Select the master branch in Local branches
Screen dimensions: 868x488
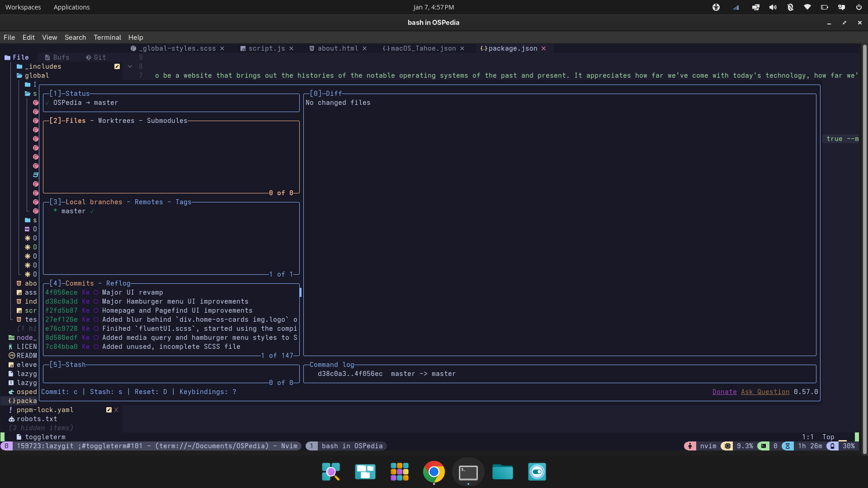pos(73,211)
